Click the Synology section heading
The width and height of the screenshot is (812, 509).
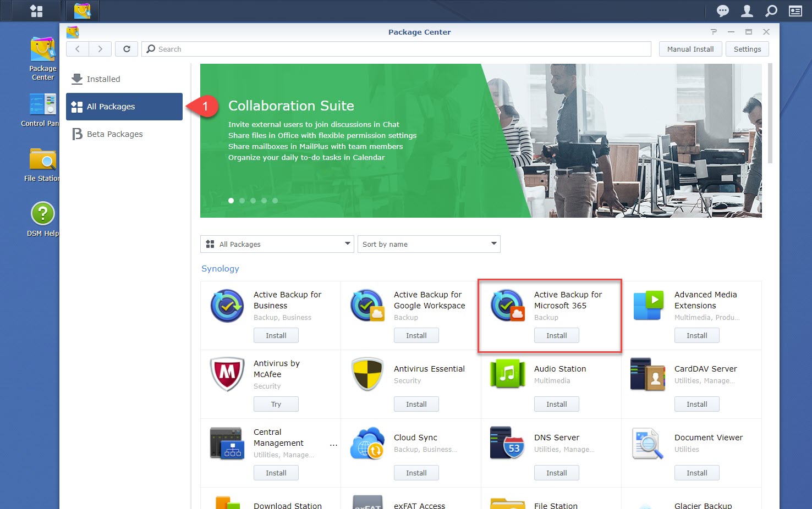(x=220, y=269)
